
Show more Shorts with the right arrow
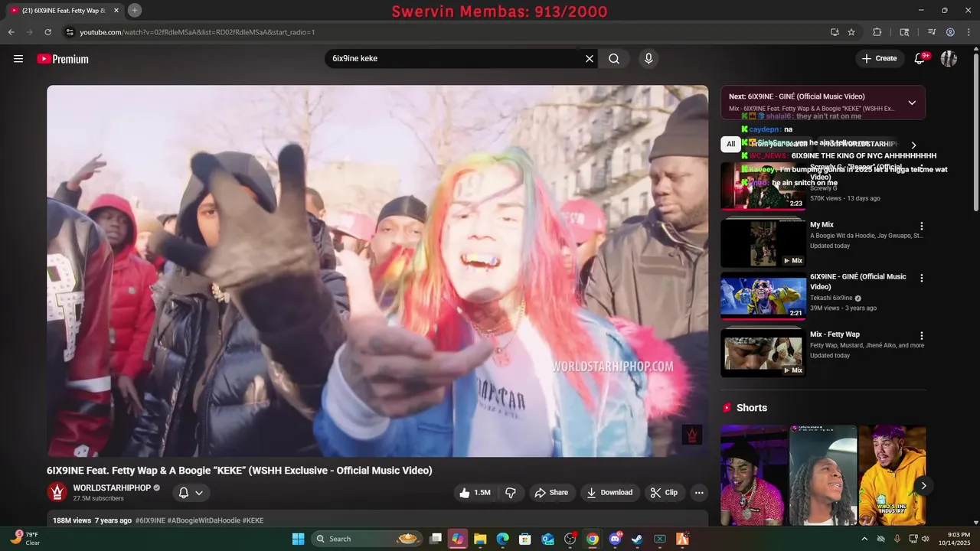923,485
